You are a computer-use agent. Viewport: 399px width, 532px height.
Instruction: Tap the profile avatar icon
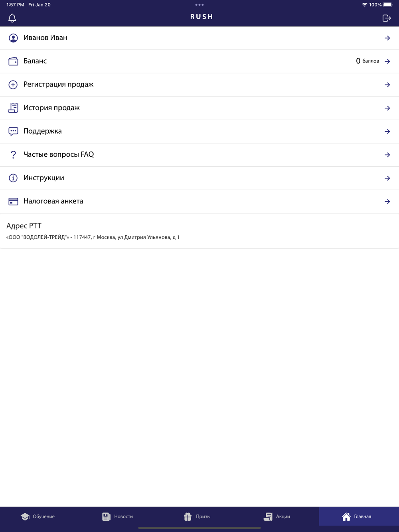click(x=13, y=38)
